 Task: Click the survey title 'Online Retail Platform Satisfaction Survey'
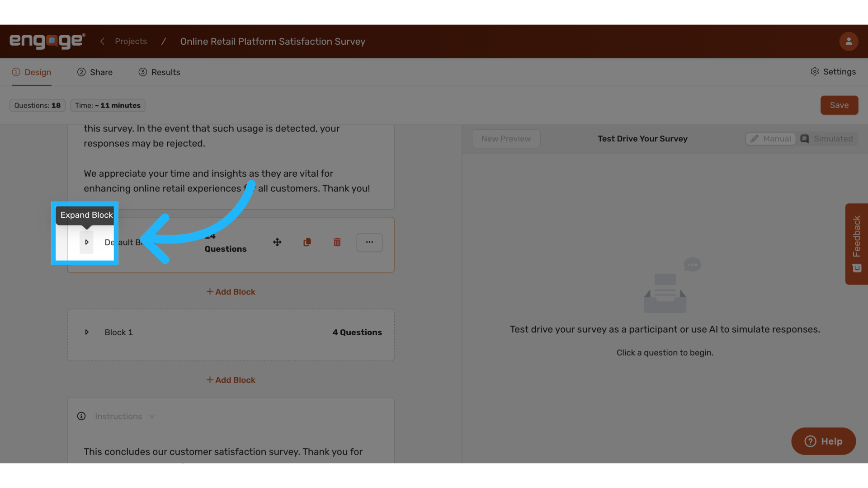[273, 41]
